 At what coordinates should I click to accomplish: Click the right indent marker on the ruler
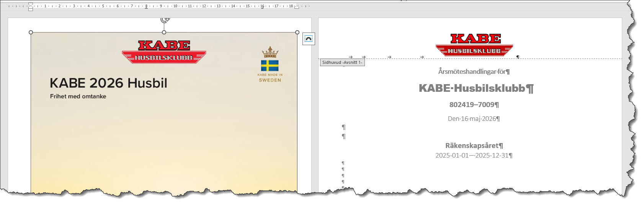point(296,7)
